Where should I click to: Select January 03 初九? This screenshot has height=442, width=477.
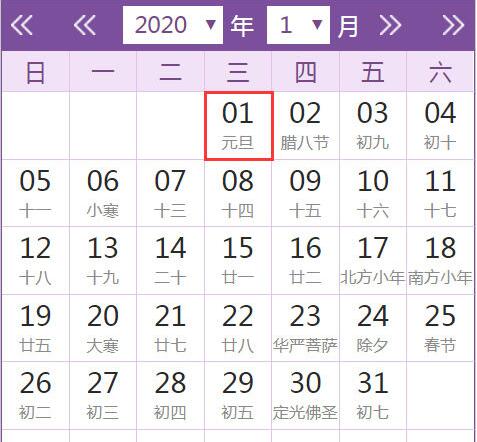click(x=373, y=126)
